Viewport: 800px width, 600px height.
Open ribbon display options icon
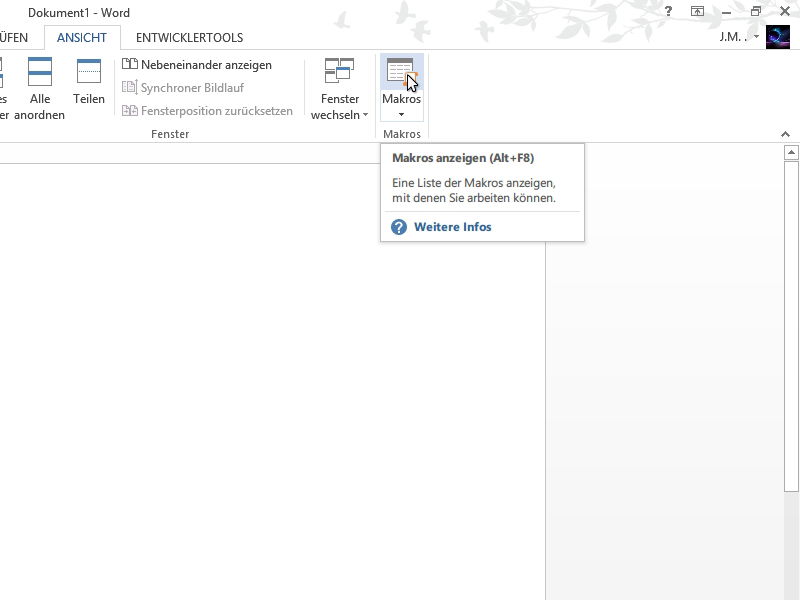tap(697, 11)
